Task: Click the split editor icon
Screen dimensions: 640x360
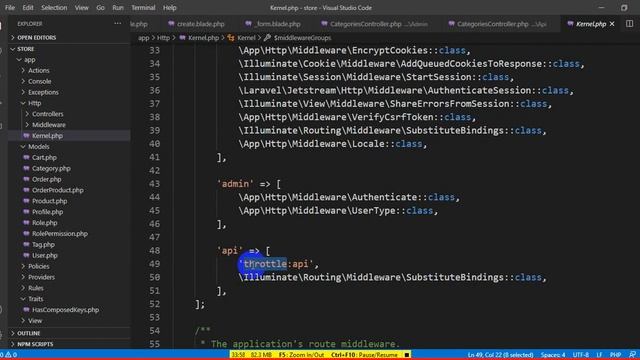Action: click(x=629, y=24)
